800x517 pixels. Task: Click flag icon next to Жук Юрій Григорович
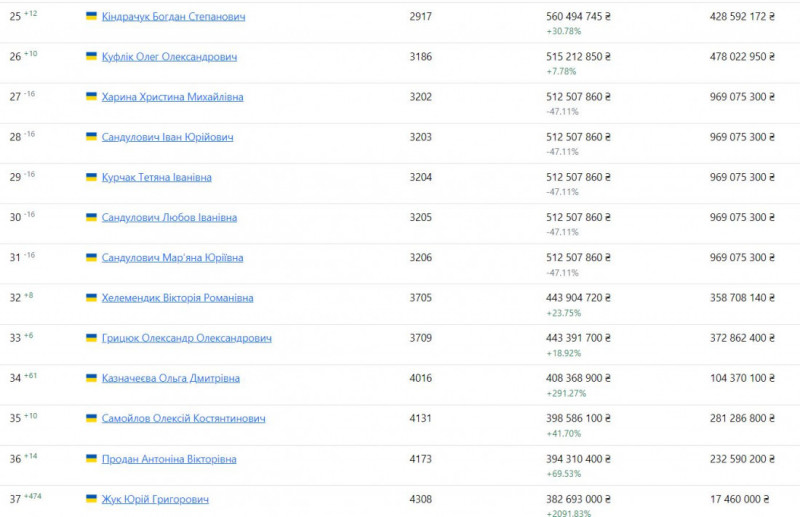[91, 499]
